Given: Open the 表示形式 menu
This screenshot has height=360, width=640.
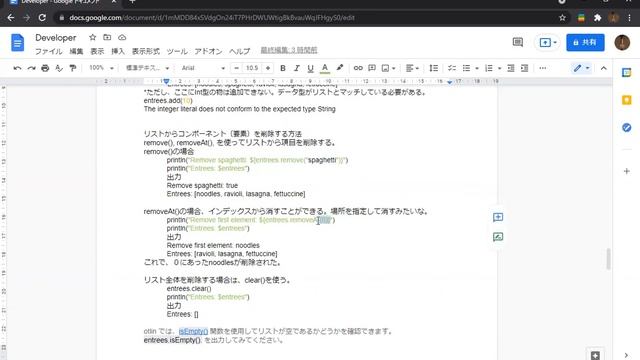Looking at the screenshot, I should [146, 51].
